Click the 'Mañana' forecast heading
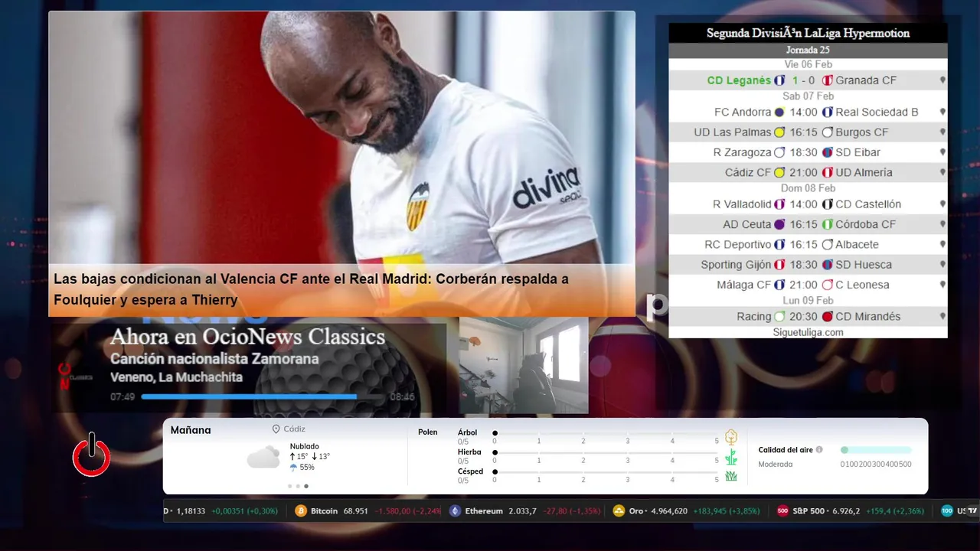 tap(191, 430)
